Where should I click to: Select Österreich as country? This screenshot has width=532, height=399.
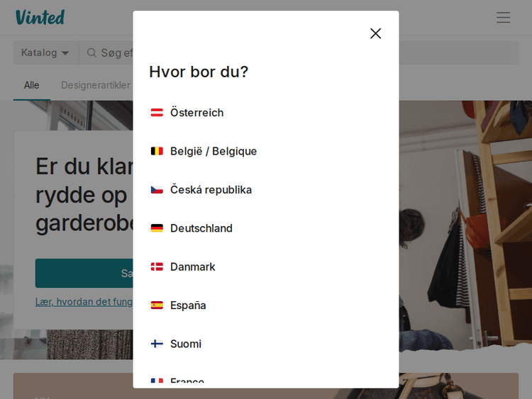click(x=266, y=113)
